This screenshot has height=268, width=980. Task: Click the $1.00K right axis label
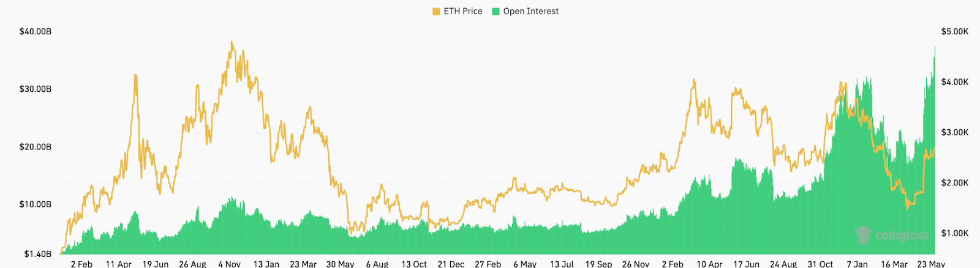coord(955,233)
